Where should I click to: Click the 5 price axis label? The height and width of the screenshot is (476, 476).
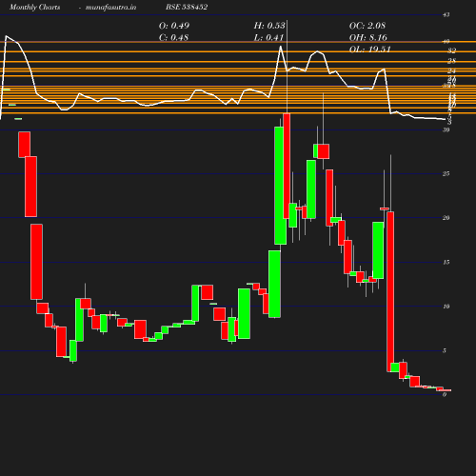pyautogui.click(x=445, y=350)
